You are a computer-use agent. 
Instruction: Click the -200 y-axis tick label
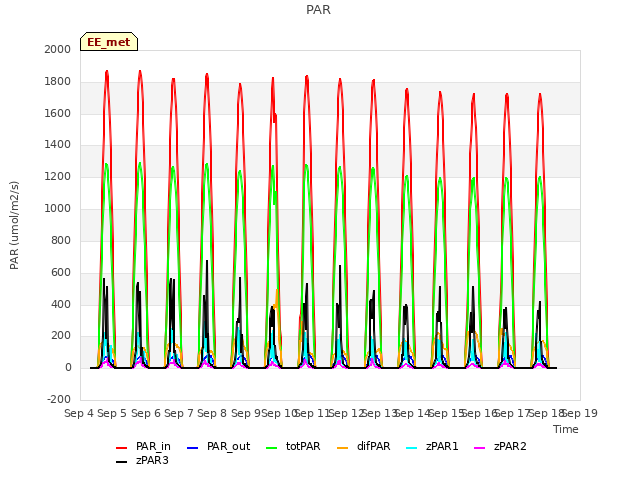coord(59,399)
